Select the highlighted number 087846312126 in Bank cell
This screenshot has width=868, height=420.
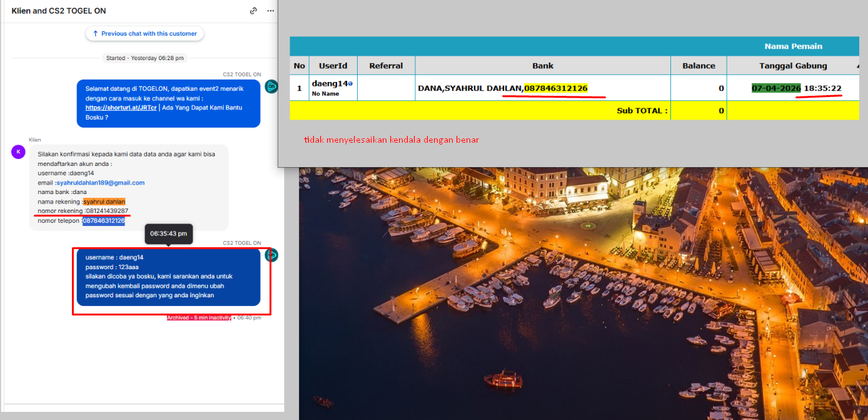tap(556, 88)
